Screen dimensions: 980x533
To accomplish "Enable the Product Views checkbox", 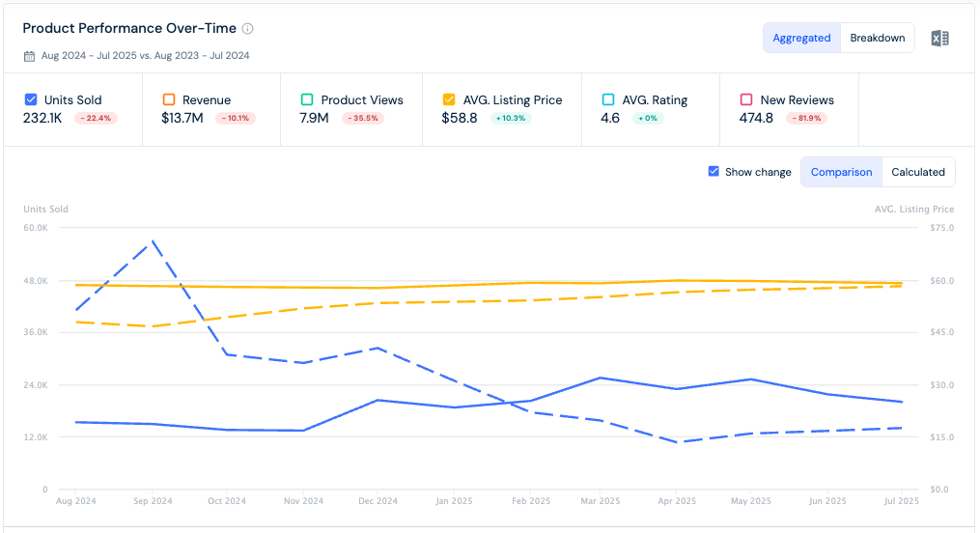I will click(x=307, y=99).
